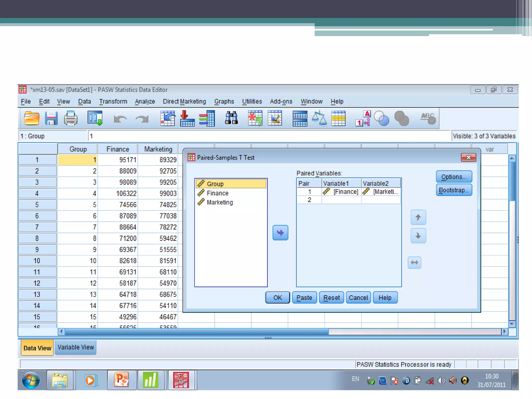Open Bootstrap... settings

pyautogui.click(x=454, y=190)
